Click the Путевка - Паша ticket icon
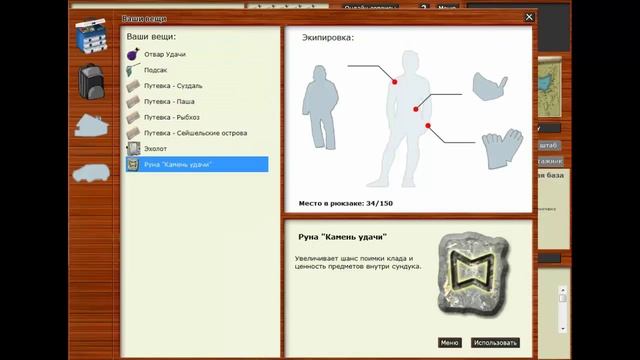The width and height of the screenshot is (640, 360). [x=133, y=101]
